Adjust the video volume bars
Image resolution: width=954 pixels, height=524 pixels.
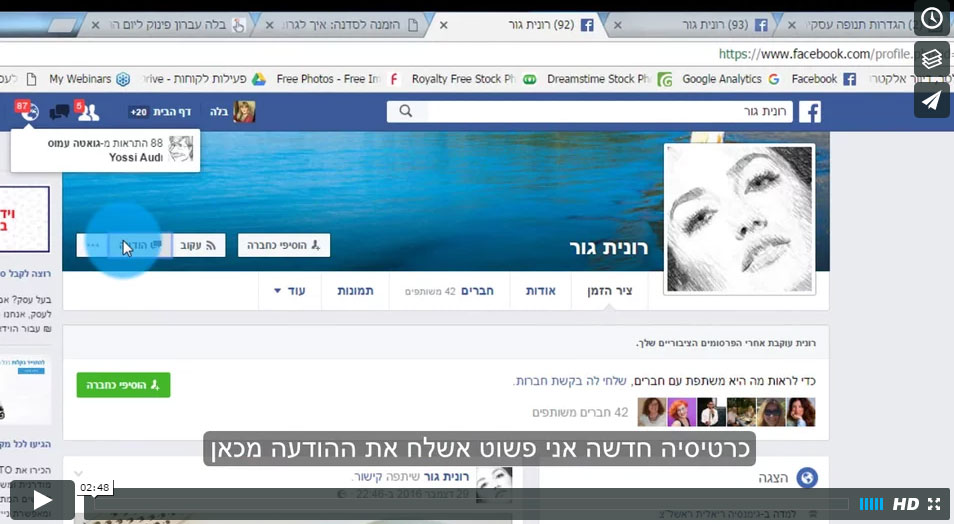click(x=871, y=504)
